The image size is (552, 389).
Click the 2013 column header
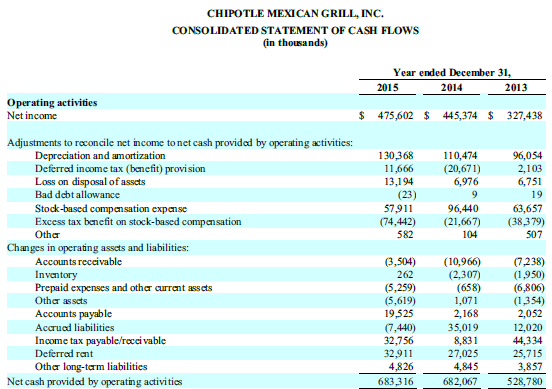pyautogui.click(x=516, y=87)
